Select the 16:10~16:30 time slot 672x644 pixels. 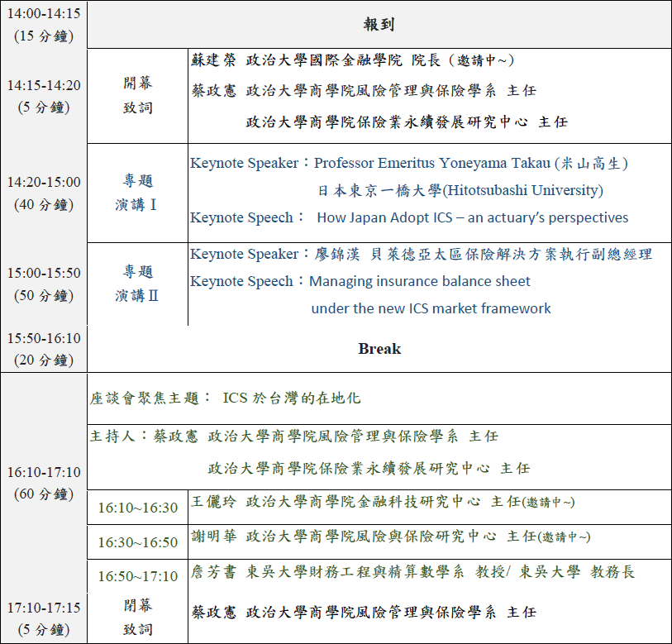(137, 508)
